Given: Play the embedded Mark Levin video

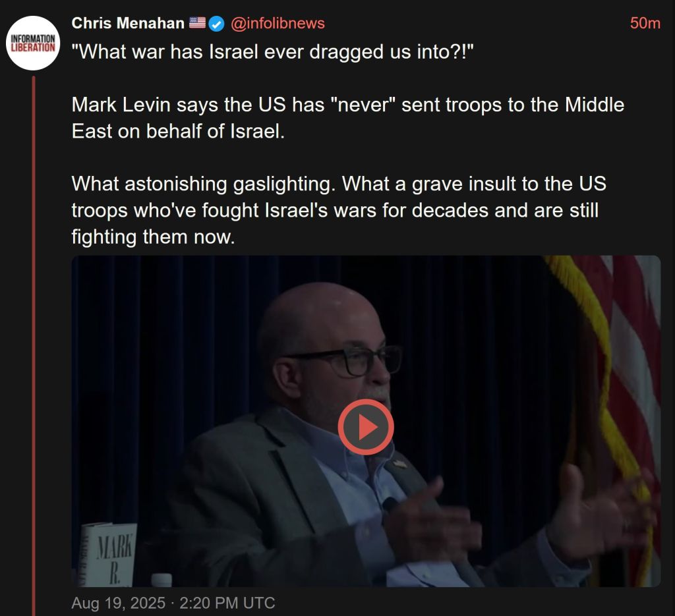Looking at the screenshot, I should [365, 427].
